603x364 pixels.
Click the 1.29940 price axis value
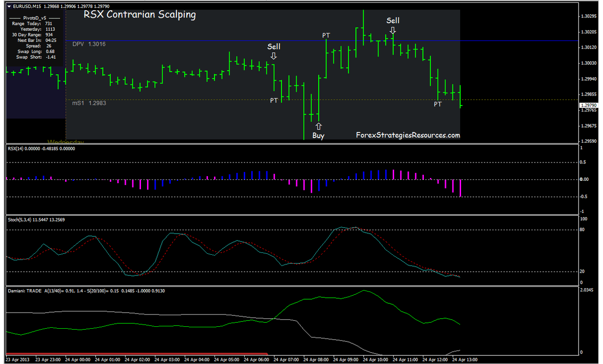coord(589,79)
